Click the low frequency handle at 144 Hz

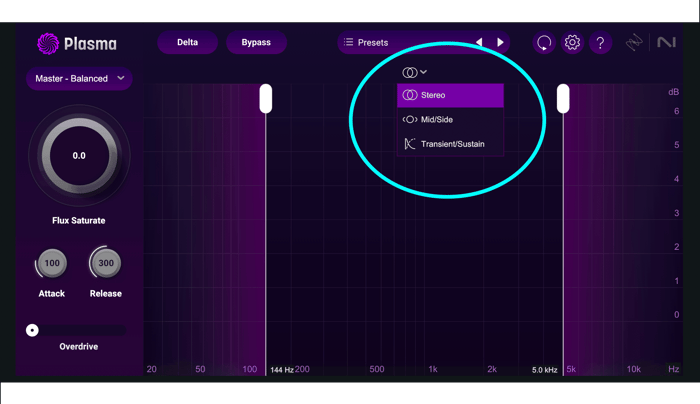pos(266,98)
